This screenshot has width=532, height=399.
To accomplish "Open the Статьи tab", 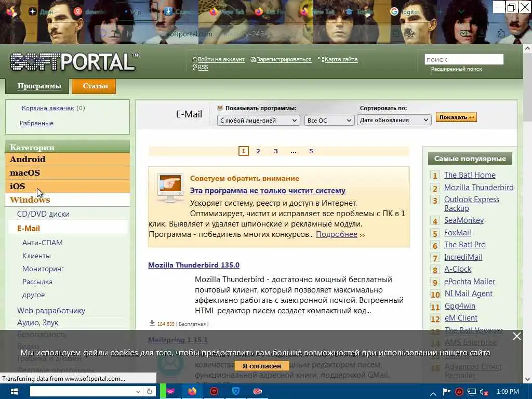I will click(94, 86).
